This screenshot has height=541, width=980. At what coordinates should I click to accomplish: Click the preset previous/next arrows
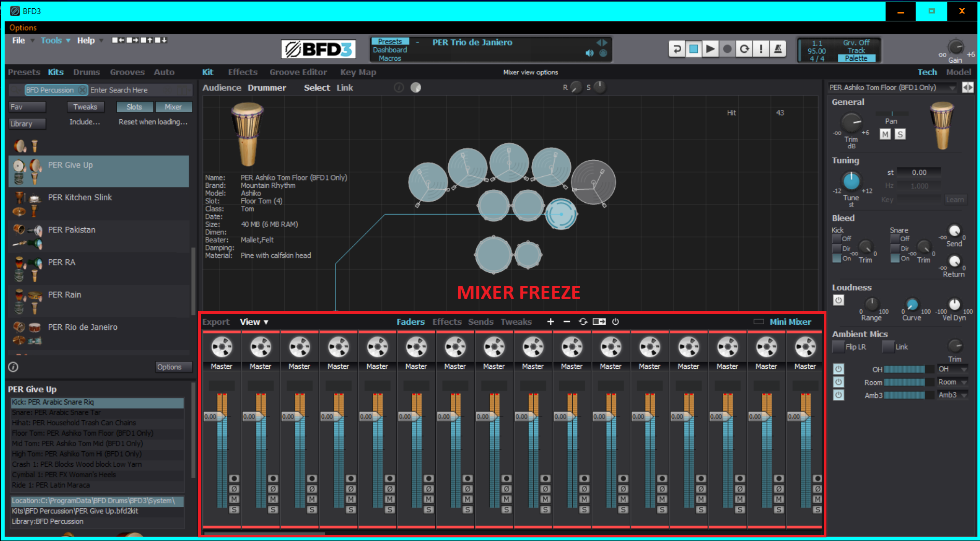602,43
